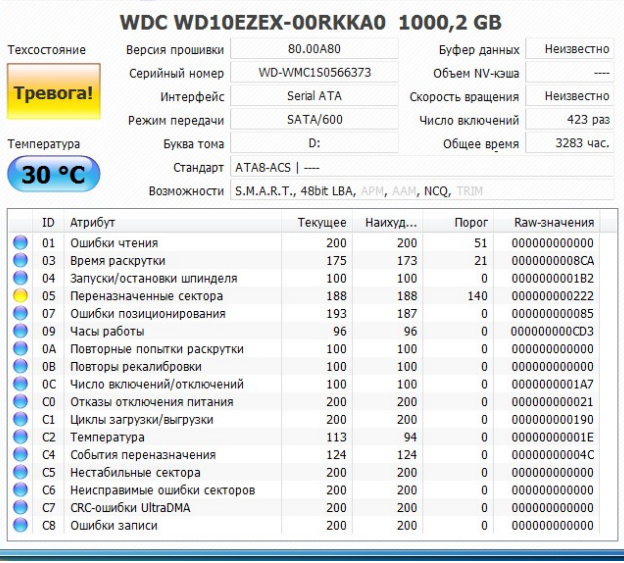624x563 pixels.
Task: Click the status icon for Повторы рекалибровки
Action: point(20,366)
